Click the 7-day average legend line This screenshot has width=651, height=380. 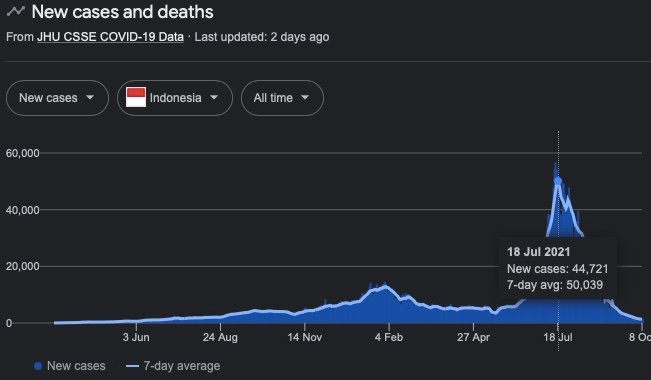(132, 366)
